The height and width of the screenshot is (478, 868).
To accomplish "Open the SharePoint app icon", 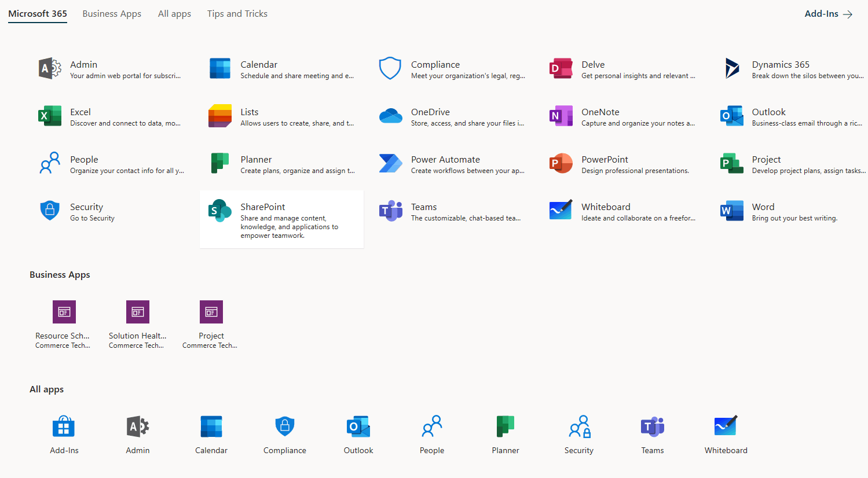I will [x=220, y=211].
